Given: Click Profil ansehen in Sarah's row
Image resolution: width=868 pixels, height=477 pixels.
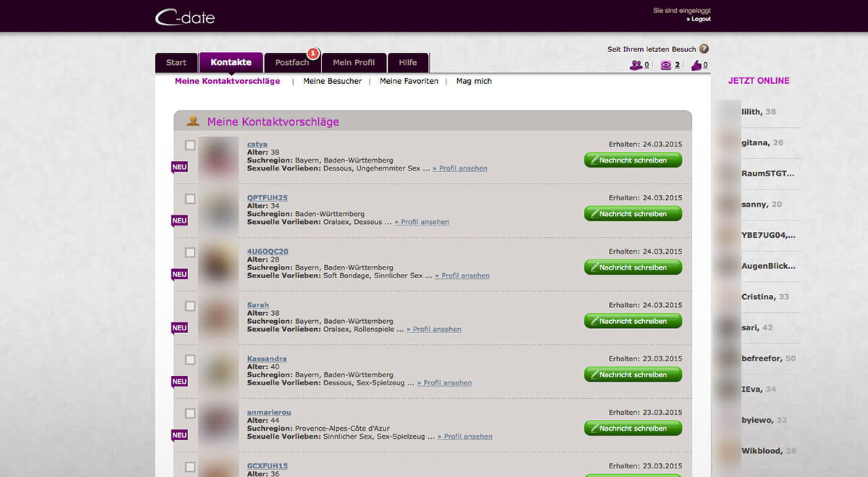Looking at the screenshot, I should pyautogui.click(x=434, y=329).
